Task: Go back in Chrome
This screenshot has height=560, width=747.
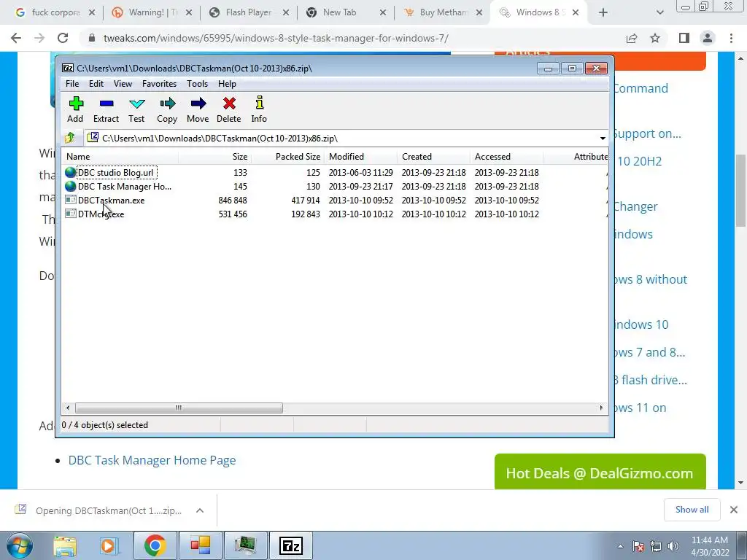Action: click(x=16, y=38)
